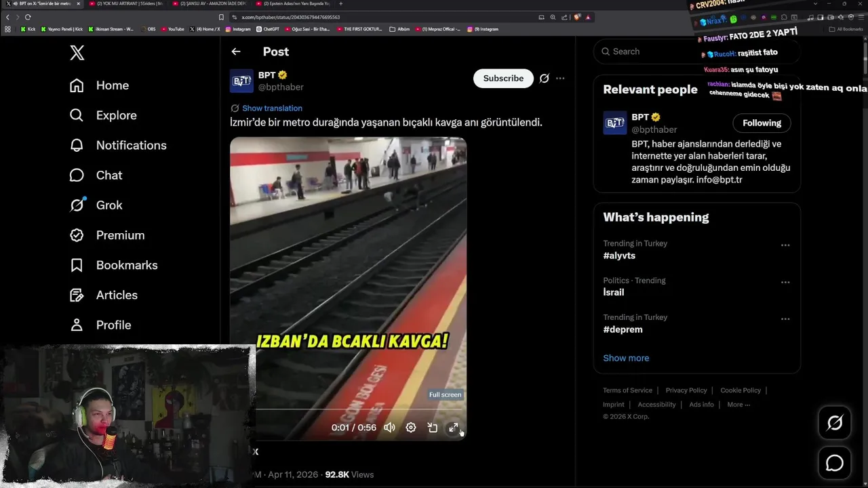Click the Brave shields icon

click(577, 17)
